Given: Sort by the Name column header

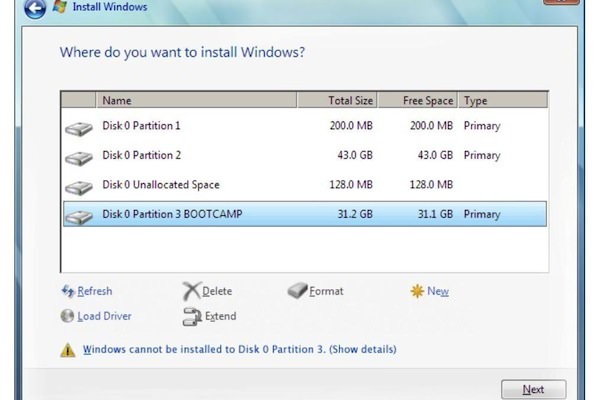Looking at the screenshot, I should point(196,100).
